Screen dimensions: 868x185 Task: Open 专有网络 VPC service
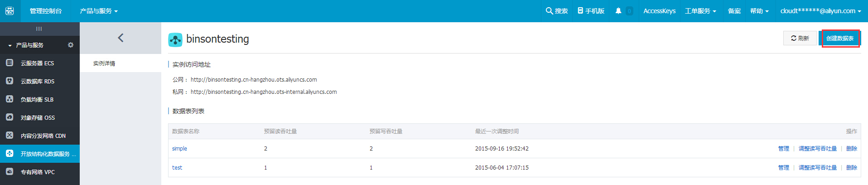pyautogui.click(x=38, y=172)
